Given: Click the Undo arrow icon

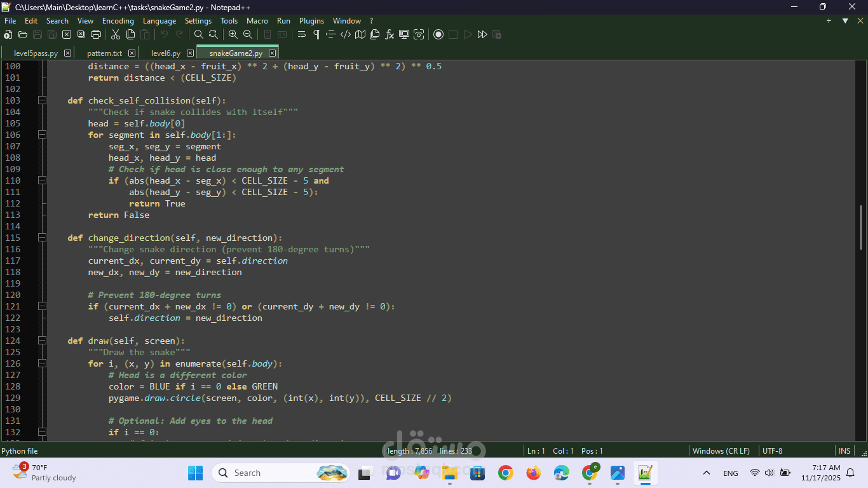Looking at the screenshot, I should coord(165,34).
